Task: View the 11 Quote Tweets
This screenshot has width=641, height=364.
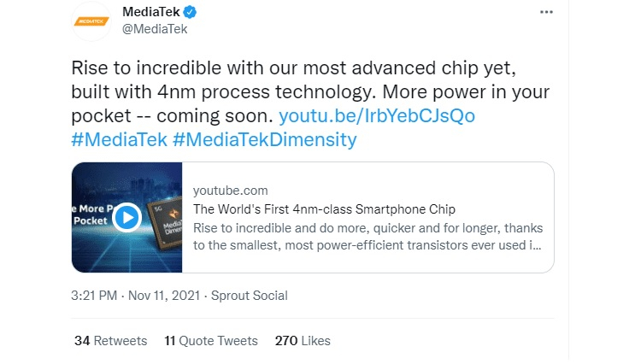Action: 210,340
